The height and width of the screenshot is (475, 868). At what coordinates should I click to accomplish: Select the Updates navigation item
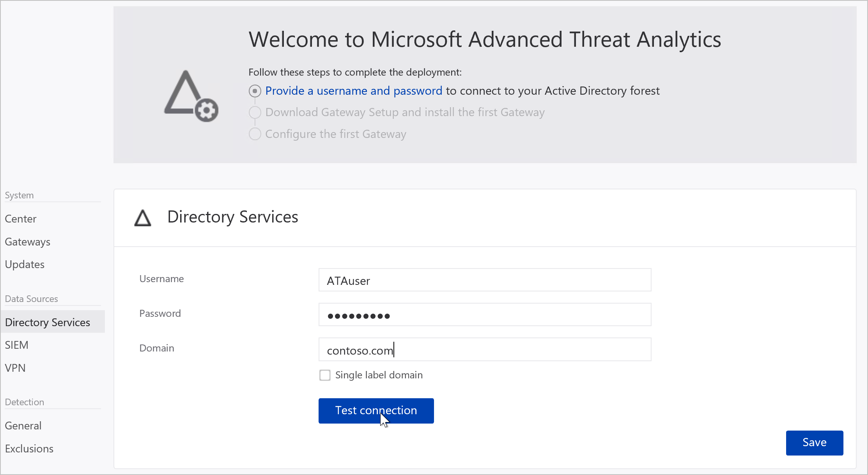25,264
